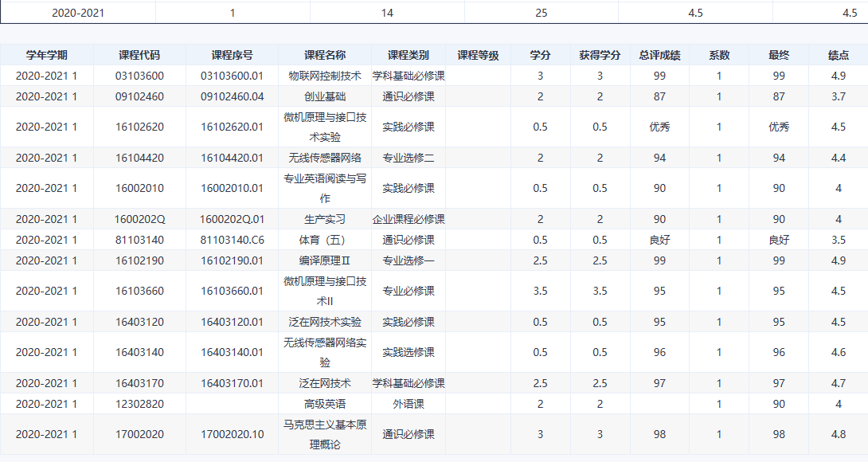Click course code 16102620
Screen dimensions: 868x462
139,127
